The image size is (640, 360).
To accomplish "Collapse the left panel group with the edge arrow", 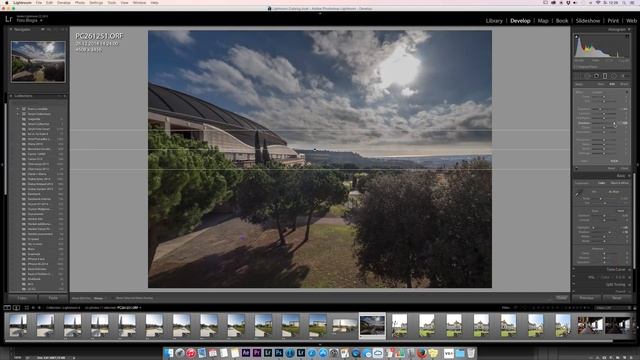I will [x=2, y=165].
